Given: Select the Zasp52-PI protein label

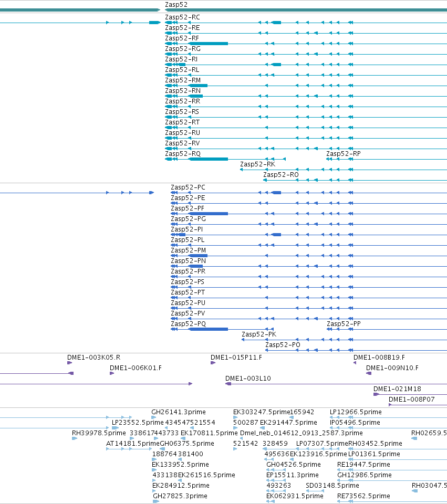Looking at the screenshot, I should (187, 229).
